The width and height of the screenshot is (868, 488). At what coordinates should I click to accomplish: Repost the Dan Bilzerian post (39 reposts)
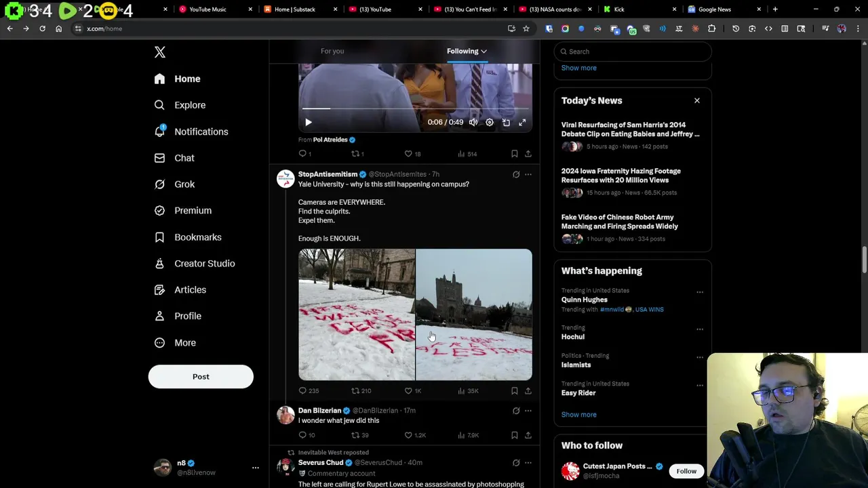click(359, 435)
